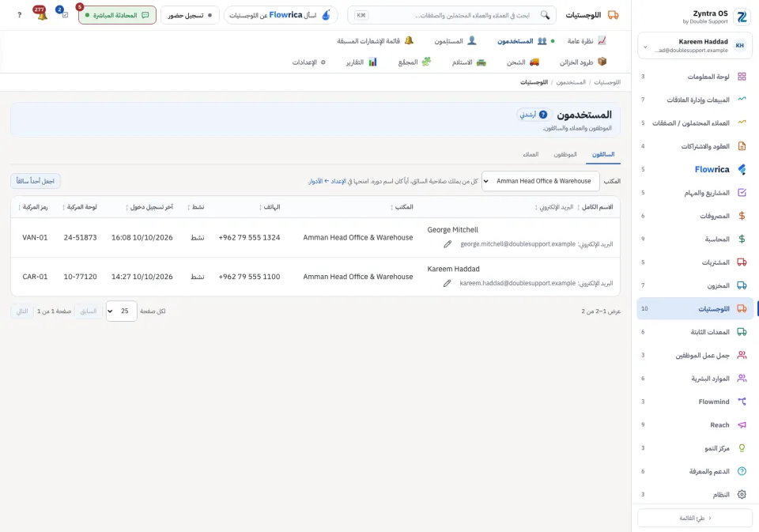Switch to العملاء tab

[531, 154]
